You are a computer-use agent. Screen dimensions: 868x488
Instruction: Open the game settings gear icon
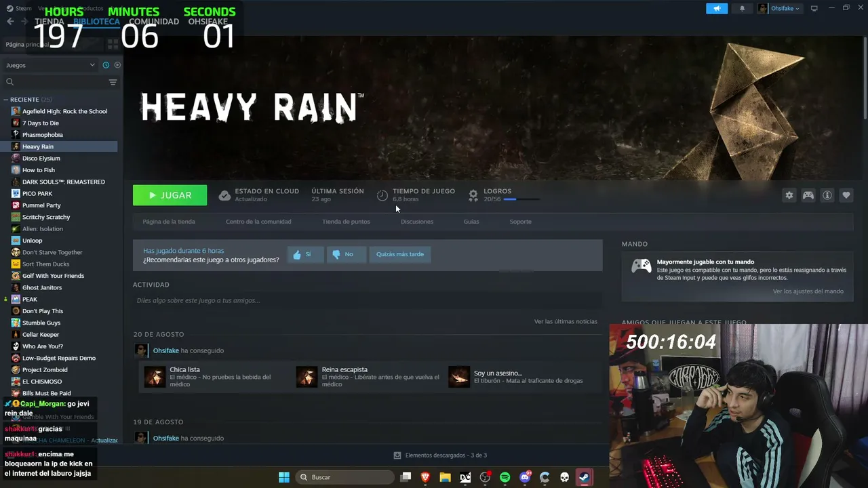tap(789, 195)
